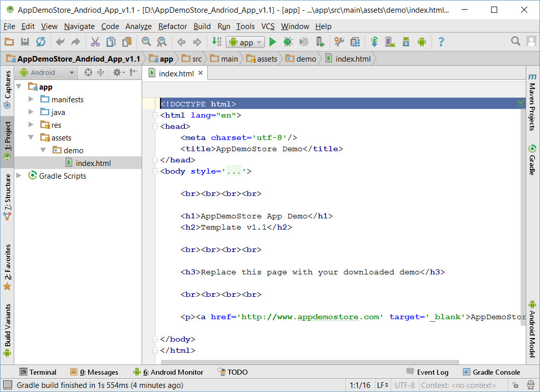The height and width of the screenshot is (392, 540).
Task: Click the Forward navigation arrow
Action: (197, 42)
